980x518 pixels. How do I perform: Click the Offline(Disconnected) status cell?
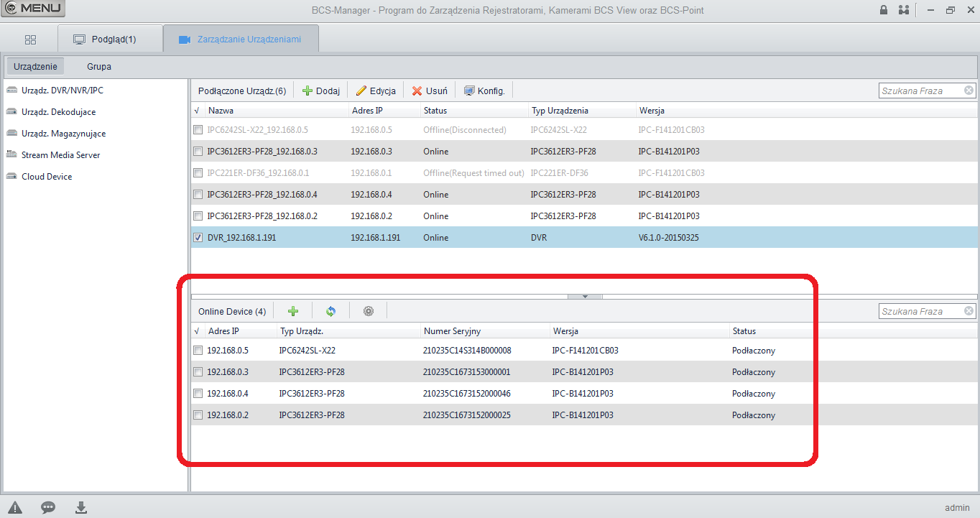464,130
